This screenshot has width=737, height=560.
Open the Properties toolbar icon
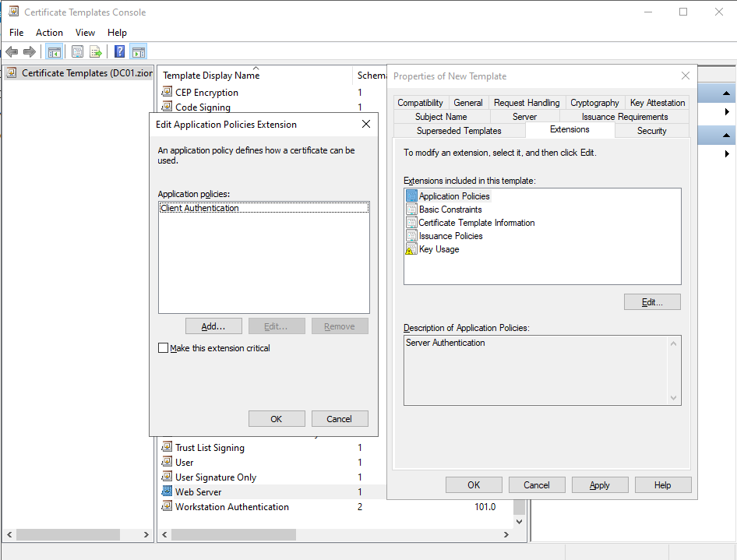click(x=77, y=51)
